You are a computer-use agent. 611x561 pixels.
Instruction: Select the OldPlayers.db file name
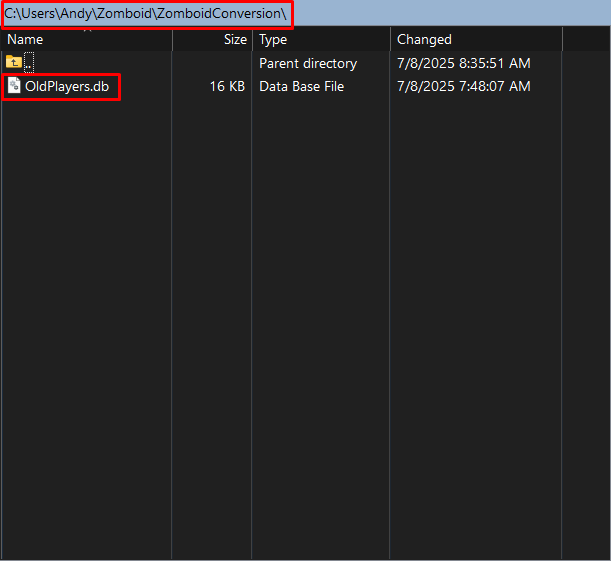(x=67, y=86)
